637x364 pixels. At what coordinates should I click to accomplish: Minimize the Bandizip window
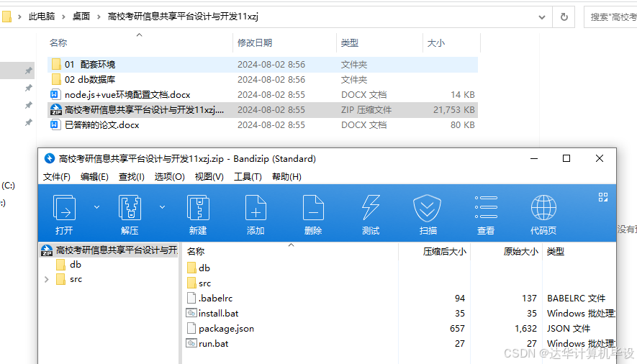click(x=534, y=159)
